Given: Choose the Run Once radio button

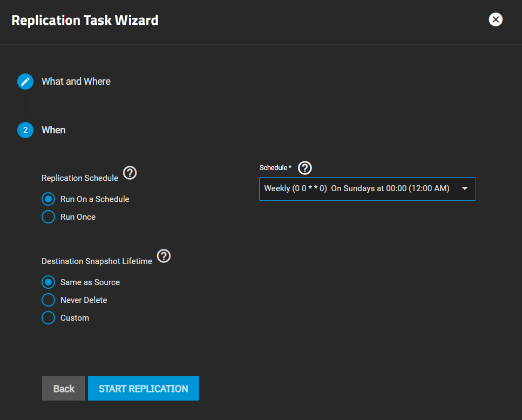Looking at the screenshot, I should tap(49, 217).
